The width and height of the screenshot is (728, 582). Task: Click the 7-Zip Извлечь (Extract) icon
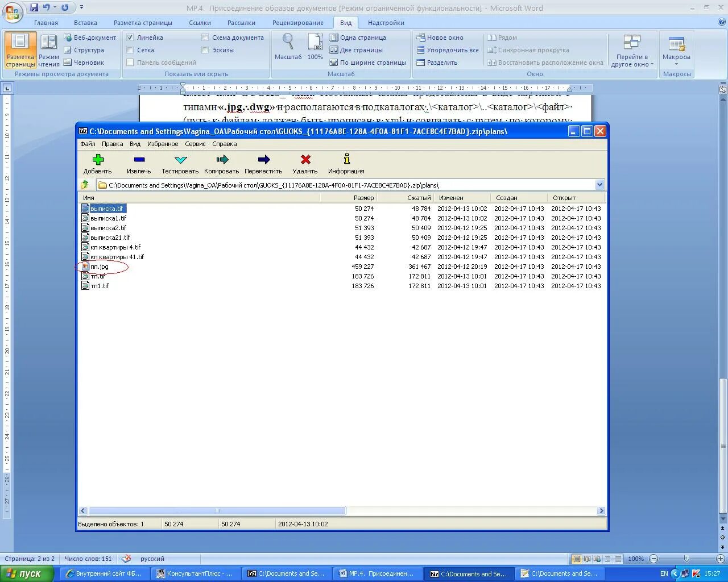[139, 160]
